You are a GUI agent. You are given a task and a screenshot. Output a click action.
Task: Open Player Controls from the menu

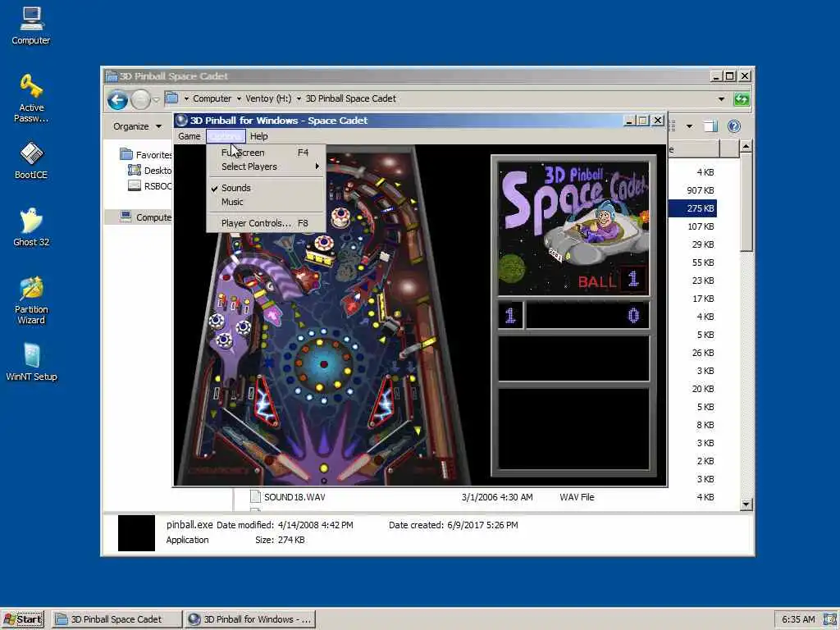tap(266, 223)
